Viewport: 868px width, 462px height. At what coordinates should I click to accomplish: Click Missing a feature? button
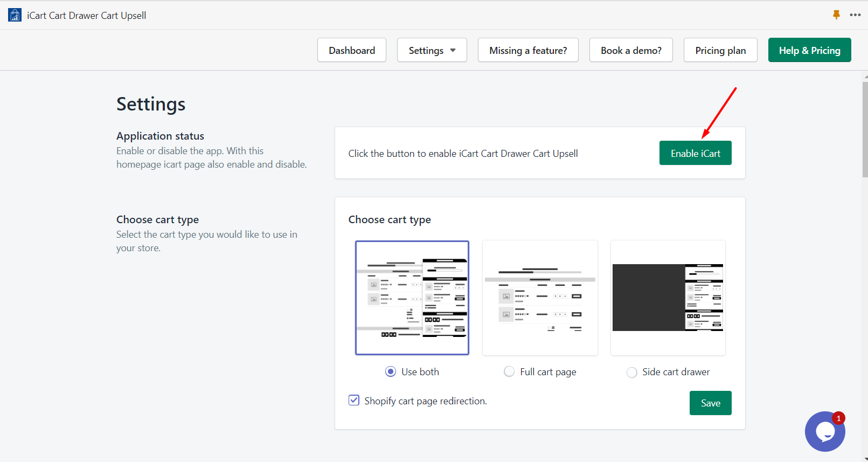point(528,50)
